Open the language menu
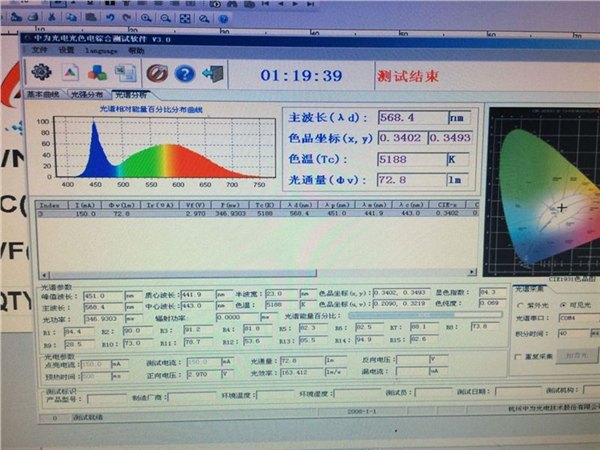The width and height of the screenshot is (600, 450). (x=101, y=51)
